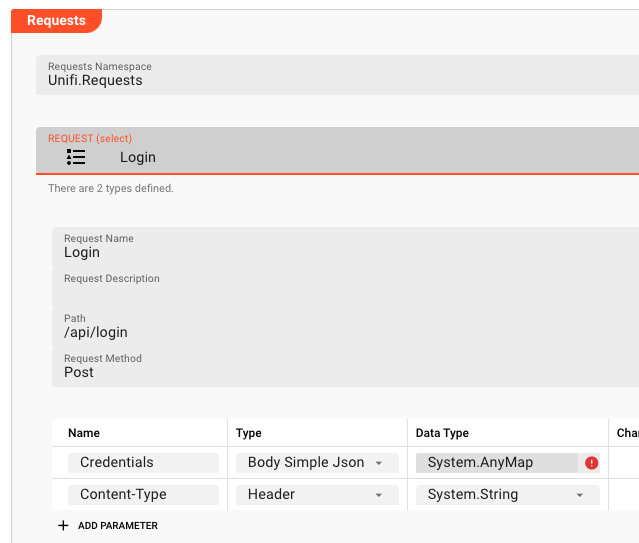Open the REQUEST (select) Login selector

pos(337,150)
